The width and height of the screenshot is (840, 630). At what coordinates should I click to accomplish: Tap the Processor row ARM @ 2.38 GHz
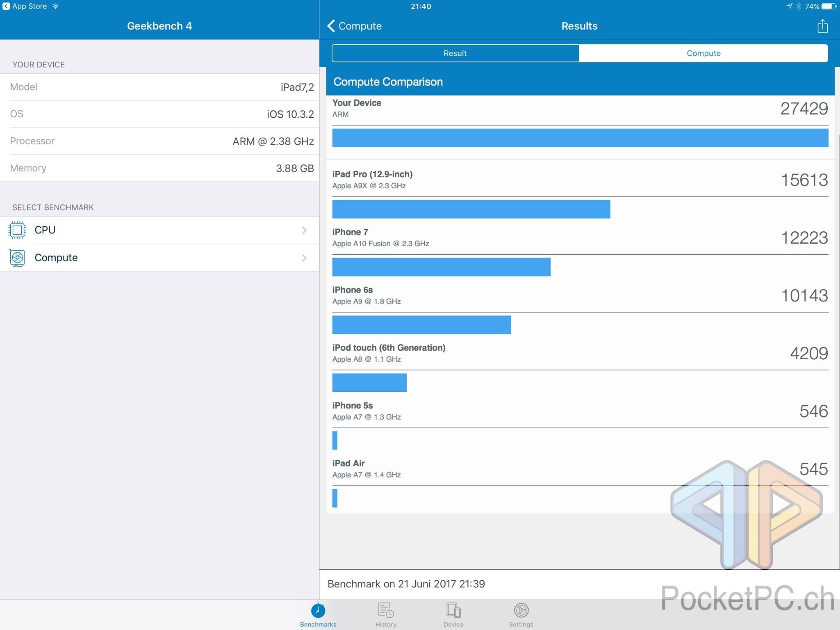coord(159,141)
